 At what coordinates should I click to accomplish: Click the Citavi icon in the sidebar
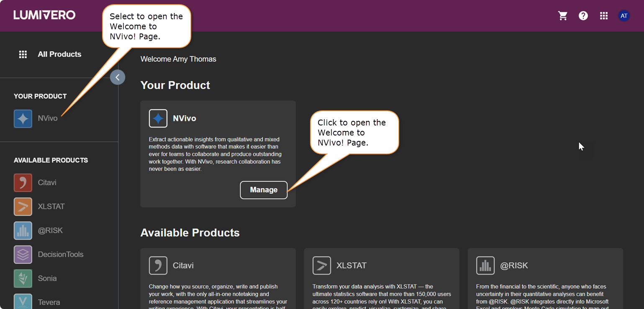coord(23,183)
